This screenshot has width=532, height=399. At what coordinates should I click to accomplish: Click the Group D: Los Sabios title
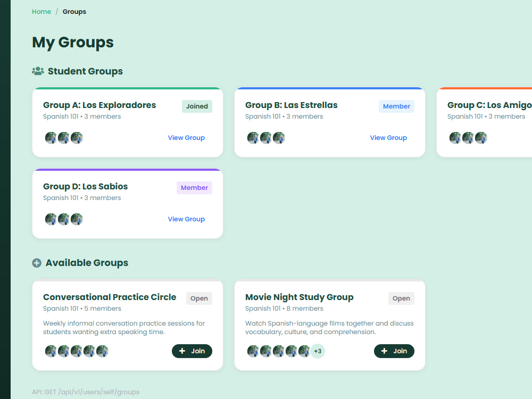click(86, 187)
